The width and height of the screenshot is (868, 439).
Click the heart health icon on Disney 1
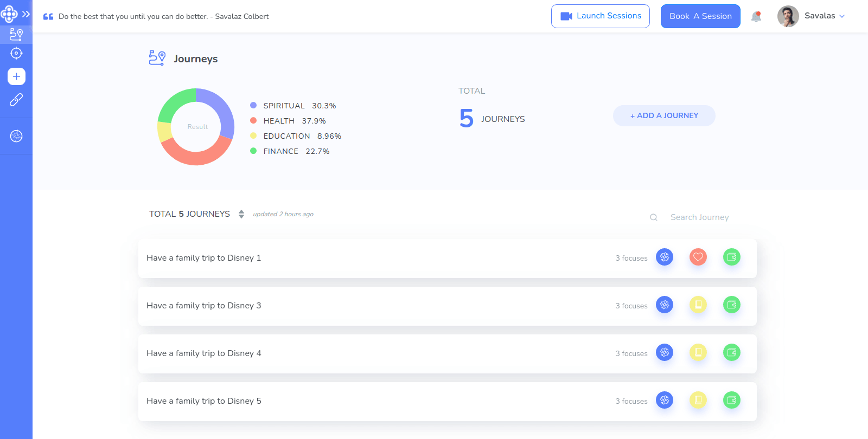pyautogui.click(x=698, y=257)
